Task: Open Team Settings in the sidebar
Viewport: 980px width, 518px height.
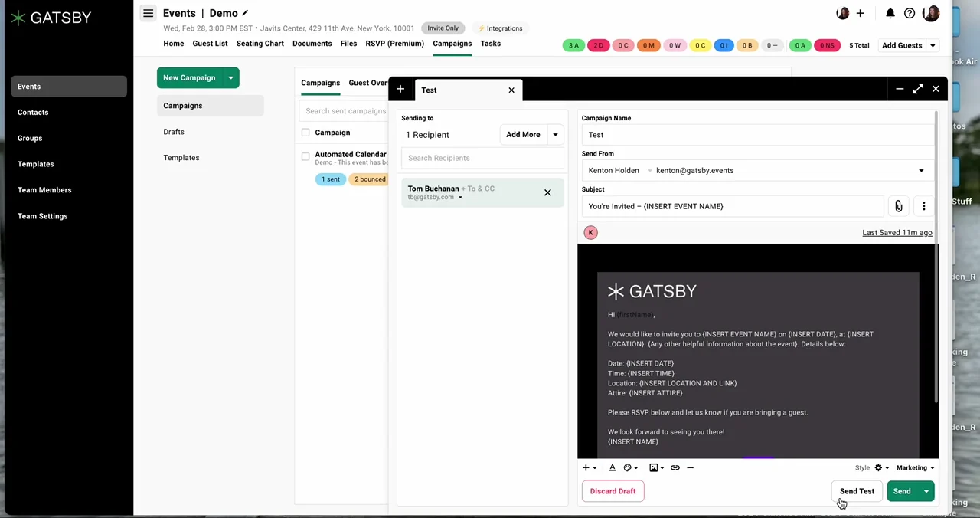Action: tap(42, 216)
